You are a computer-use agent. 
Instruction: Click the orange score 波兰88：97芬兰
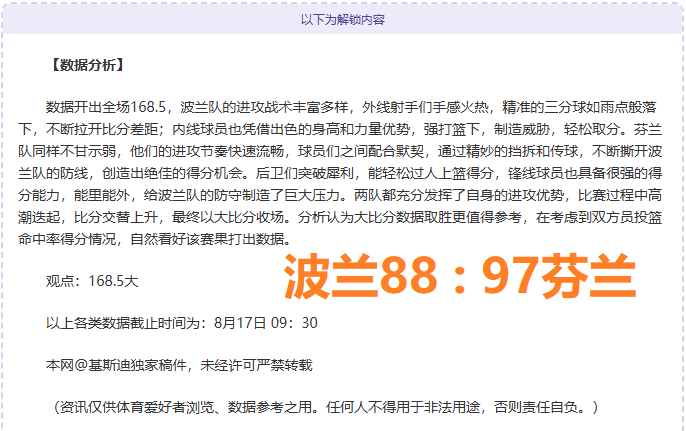tap(460, 277)
